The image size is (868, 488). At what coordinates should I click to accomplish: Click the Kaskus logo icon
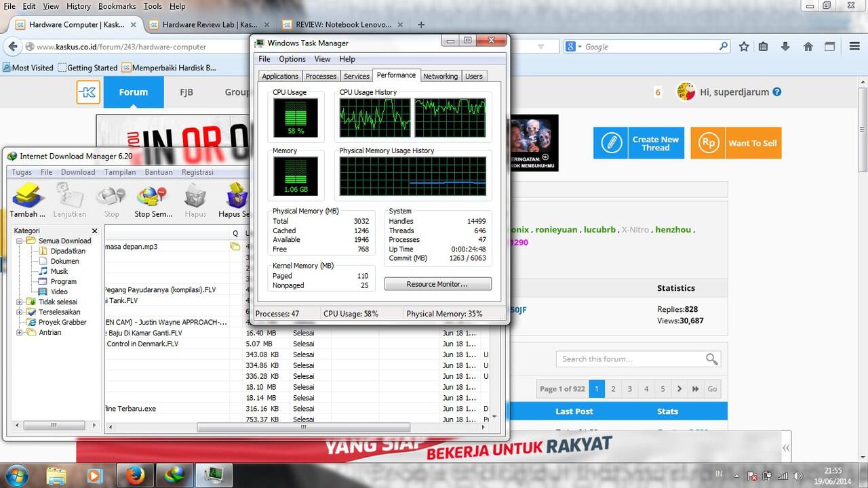88,92
